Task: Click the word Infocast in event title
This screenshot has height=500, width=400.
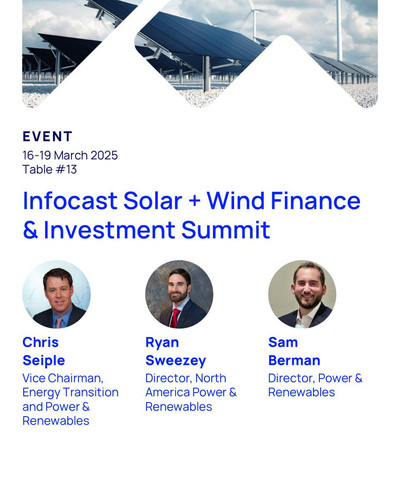Action: [x=70, y=201]
